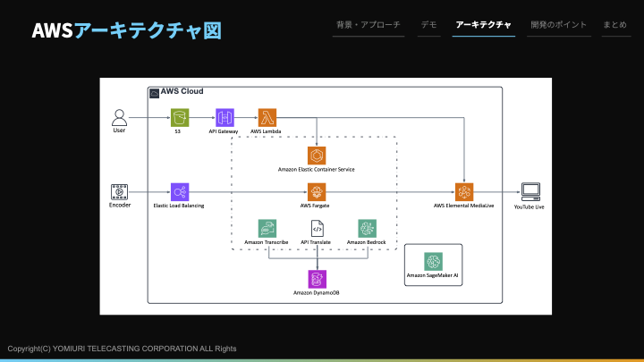
Task: Click the Amazon Transcribe label
Action: (x=267, y=242)
